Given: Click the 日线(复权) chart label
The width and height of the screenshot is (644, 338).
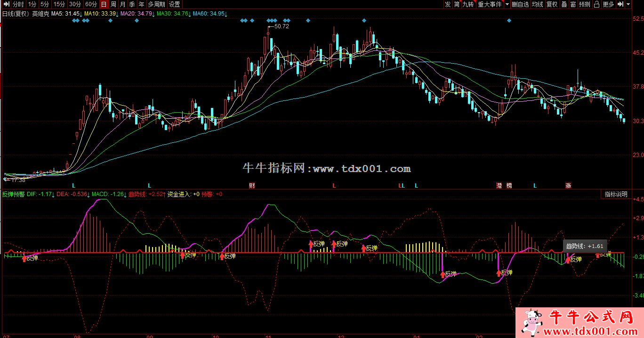Looking at the screenshot, I should coord(16,14).
